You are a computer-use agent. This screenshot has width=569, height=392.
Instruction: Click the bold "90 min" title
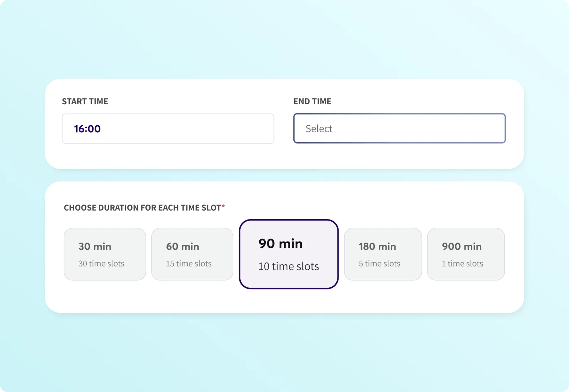pyautogui.click(x=280, y=244)
